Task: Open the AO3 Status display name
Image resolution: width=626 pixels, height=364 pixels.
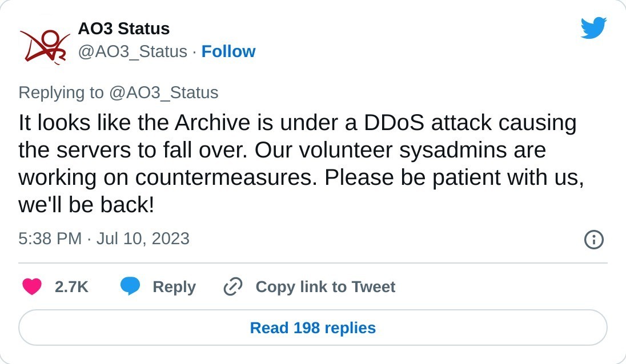Action: click(x=123, y=29)
